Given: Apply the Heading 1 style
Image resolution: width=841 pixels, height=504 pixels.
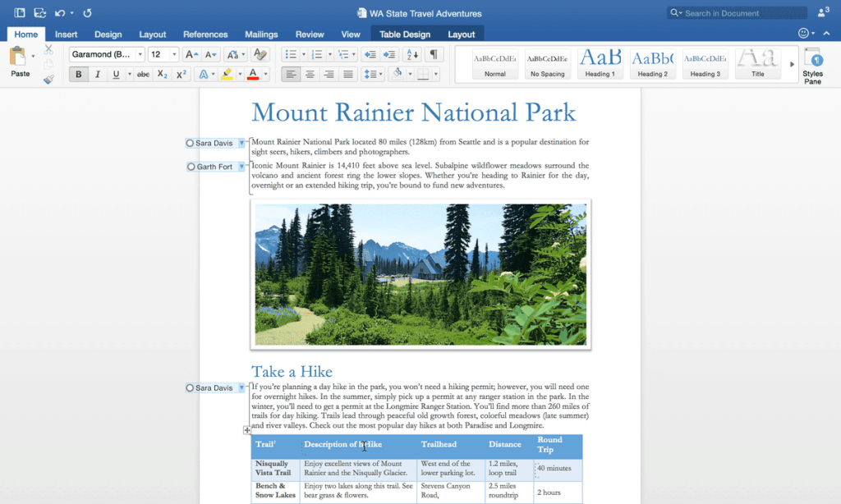Looking at the screenshot, I should [x=600, y=63].
